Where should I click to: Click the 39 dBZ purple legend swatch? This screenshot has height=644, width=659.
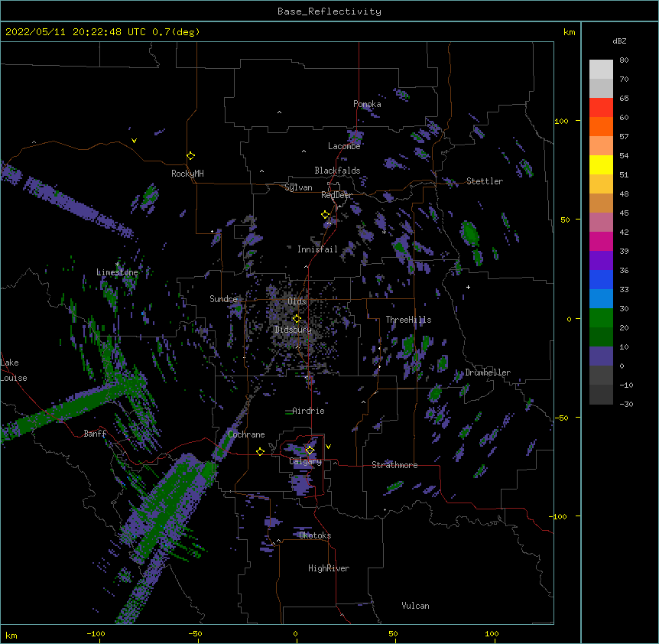(x=601, y=260)
